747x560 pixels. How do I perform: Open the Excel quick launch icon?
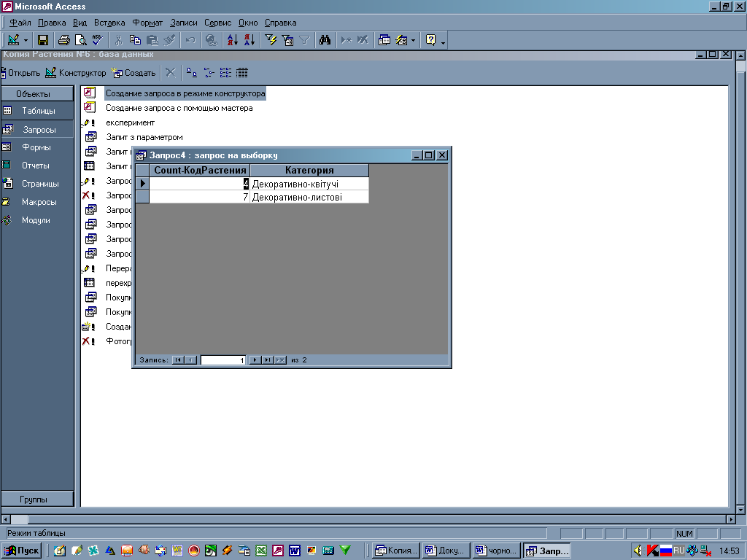tap(260, 551)
